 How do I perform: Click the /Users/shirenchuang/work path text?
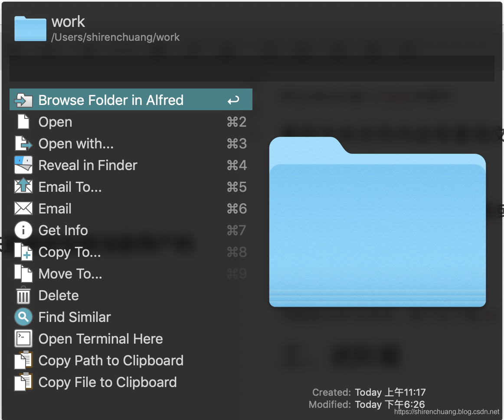pos(115,37)
